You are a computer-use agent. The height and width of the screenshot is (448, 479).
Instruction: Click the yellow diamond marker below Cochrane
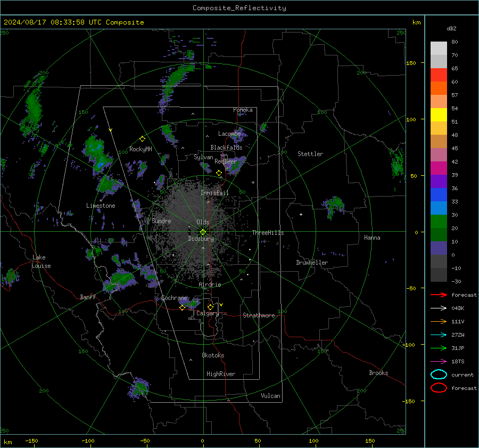[x=182, y=308]
